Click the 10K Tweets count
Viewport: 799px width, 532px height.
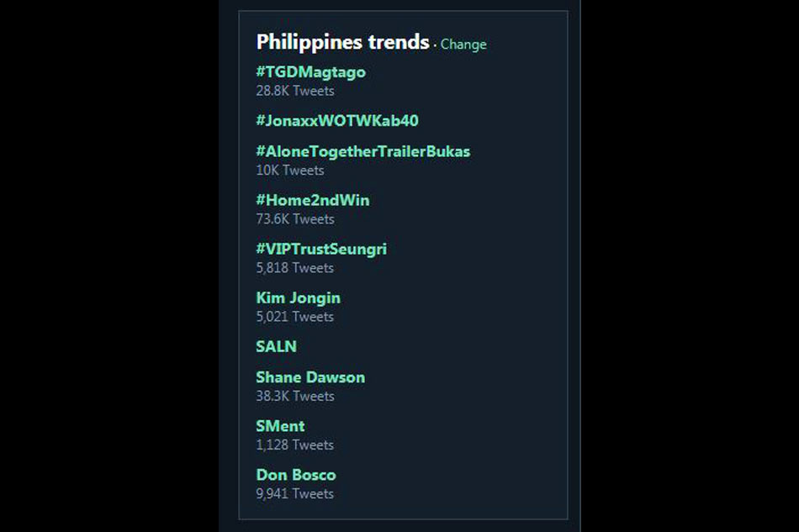pyautogui.click(x=290, y=171)
